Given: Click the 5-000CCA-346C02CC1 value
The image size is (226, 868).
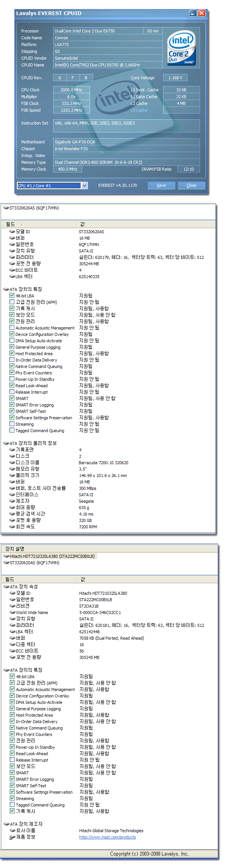Looking at the screenshot, I should click(x=100, y=613).
